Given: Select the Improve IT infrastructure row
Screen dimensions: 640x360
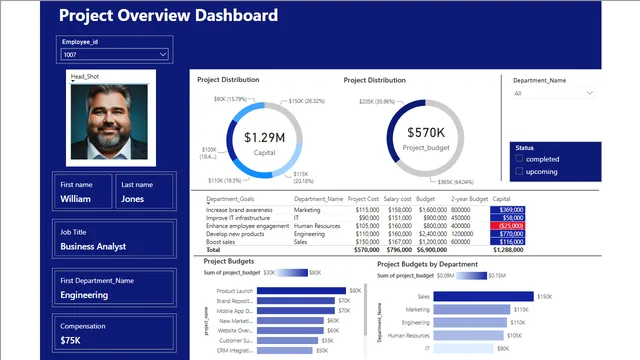Looking at the screenshot, I should point(365,218).
